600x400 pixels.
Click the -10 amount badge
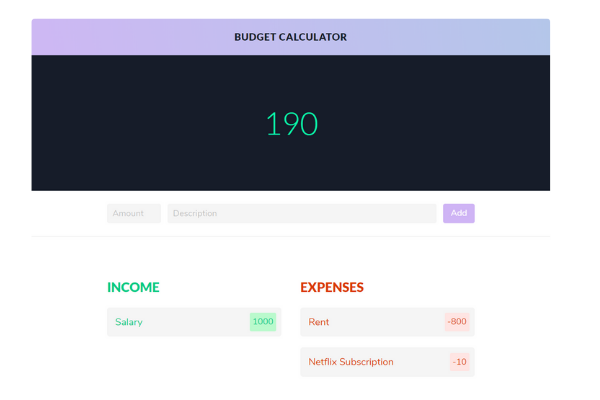(x=460, y=362)
